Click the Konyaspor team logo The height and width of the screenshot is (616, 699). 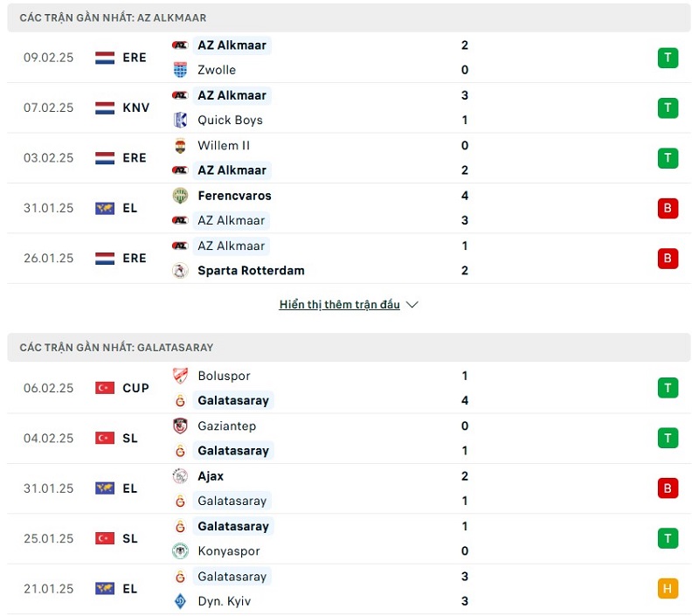tap(180, 551)
